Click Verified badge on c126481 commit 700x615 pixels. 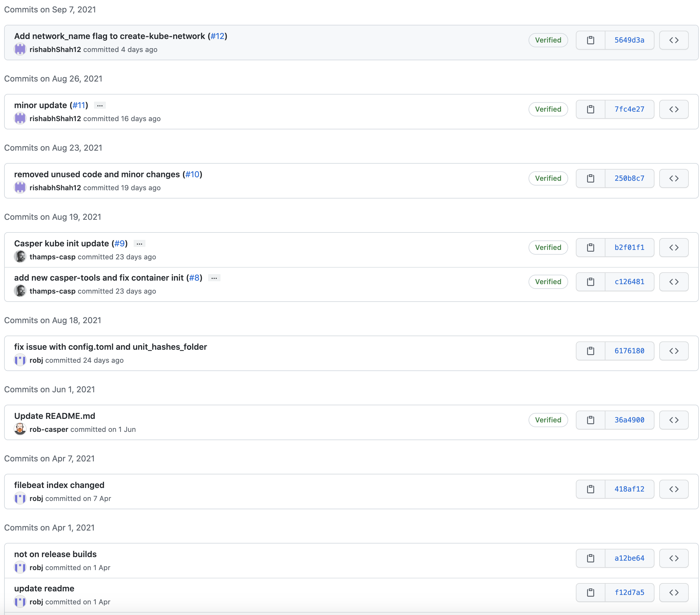pyautogui.click(x=548, y=282)
